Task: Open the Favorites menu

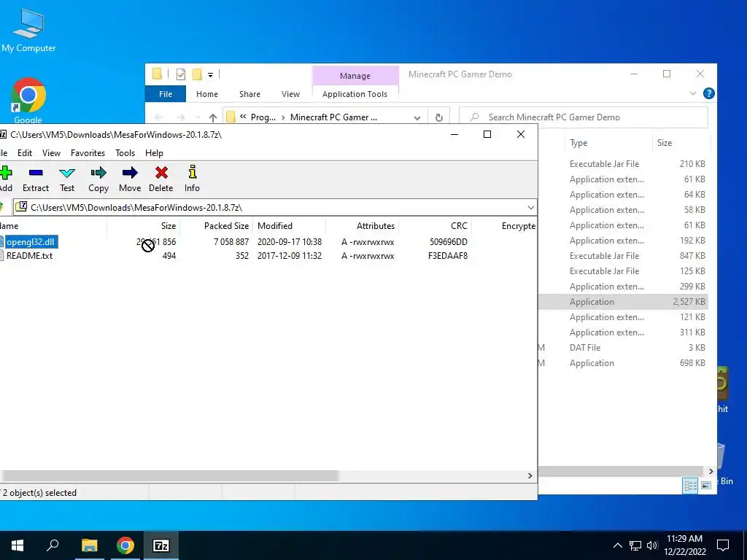Action: tap(88, 153)
